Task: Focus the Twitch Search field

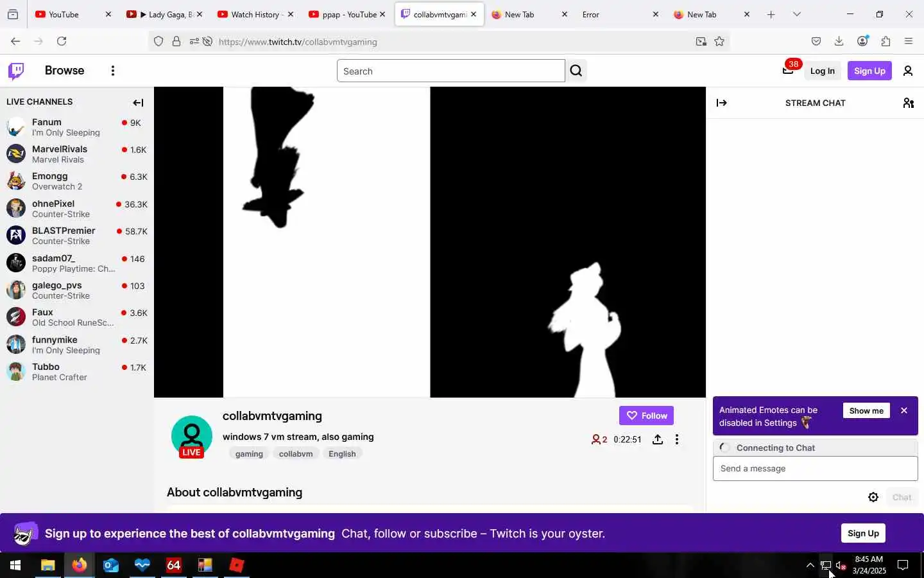Action: 450,71
